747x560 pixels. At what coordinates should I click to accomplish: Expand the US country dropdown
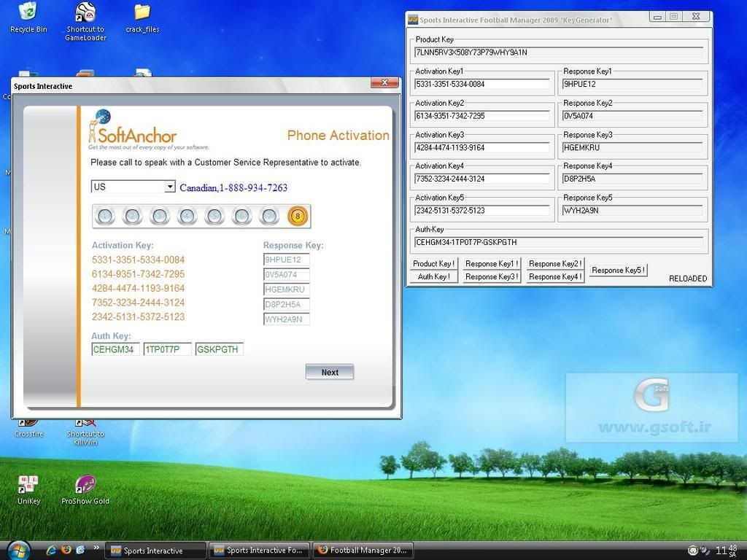tap(170, 187)
